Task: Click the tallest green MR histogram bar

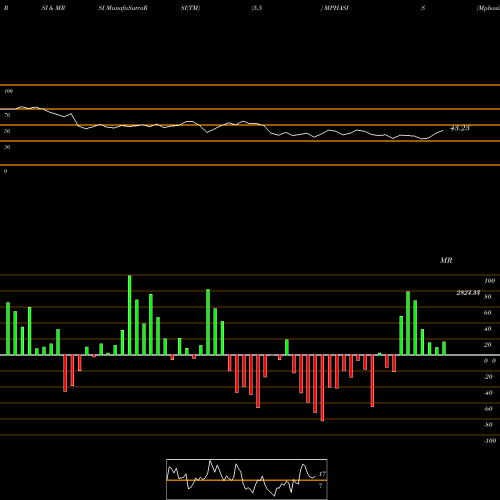Action: tap(130, 315)
